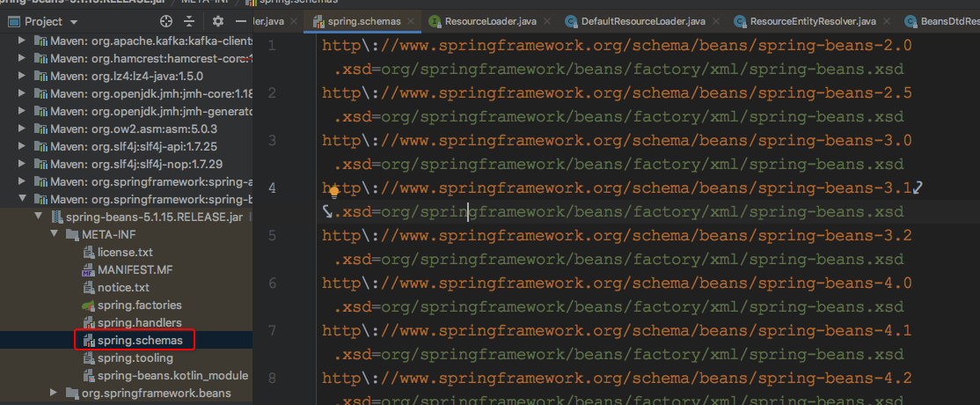Select spring.tooling file in tree
980x405 pixels.
[x=135, y=358]
